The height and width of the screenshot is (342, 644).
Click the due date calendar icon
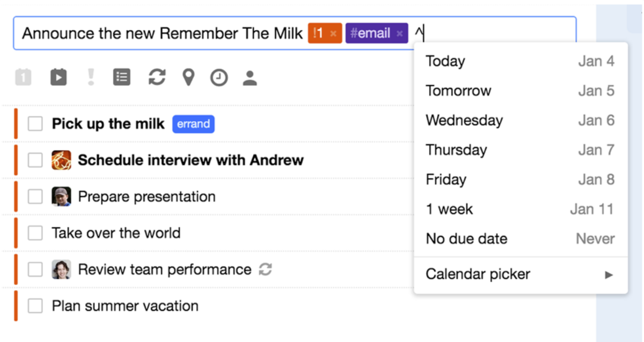(x=23, y=78)
